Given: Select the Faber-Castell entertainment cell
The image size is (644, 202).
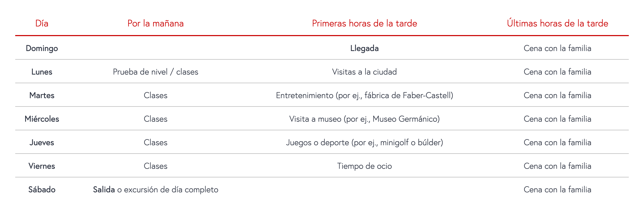Looking at the screenshot, I should click(364, 96).
